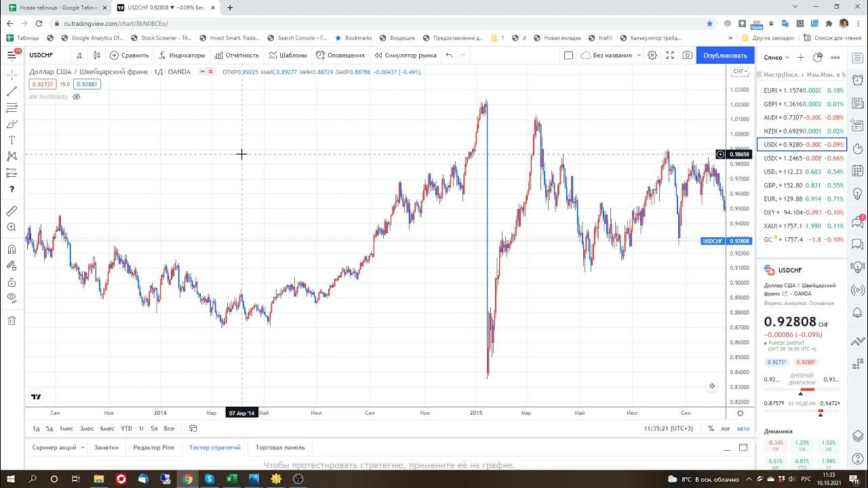Select the ruler measure tool
Image resolution: width=868 pixels, height=488 pixels.
click(x=12, y=211)
